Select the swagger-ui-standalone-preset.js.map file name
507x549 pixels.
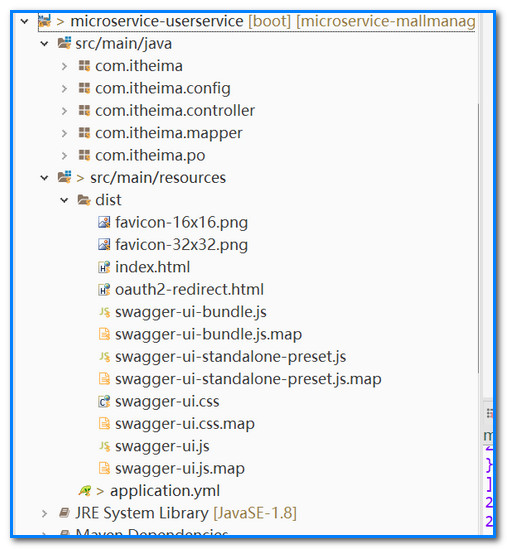point(248,380)
